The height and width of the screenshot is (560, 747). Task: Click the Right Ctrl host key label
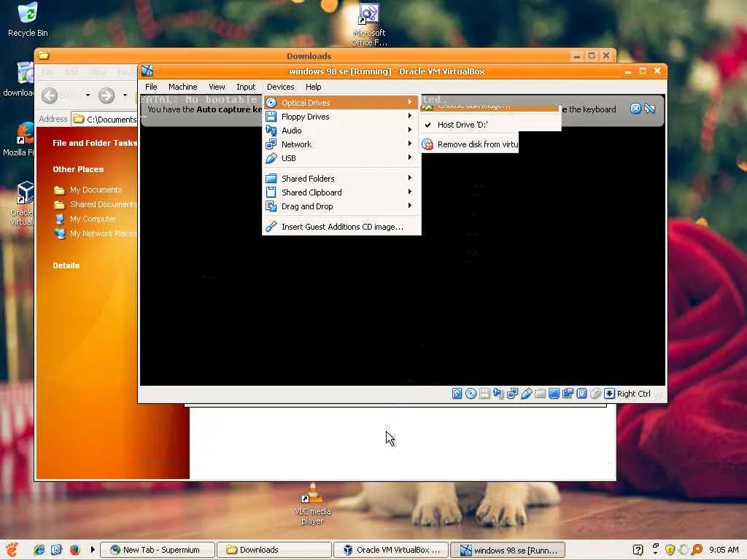click(x=633, y=394)
